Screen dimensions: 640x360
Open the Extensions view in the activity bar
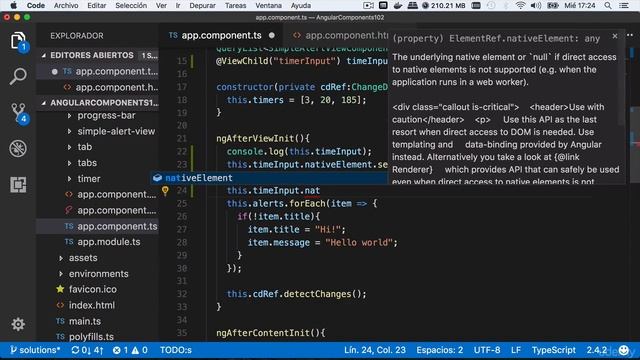pyautogui.click(x=18, y=184)
